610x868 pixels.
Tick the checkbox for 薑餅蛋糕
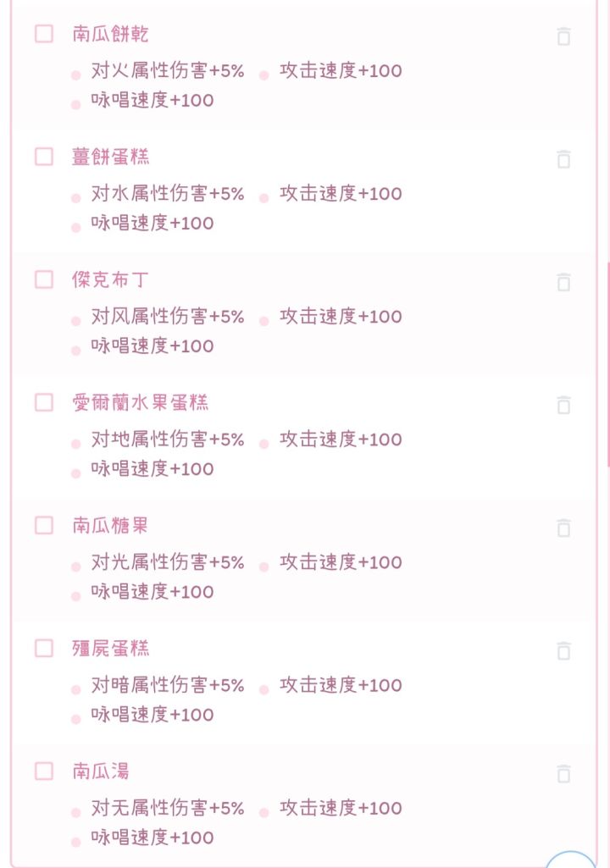(44, 157)
